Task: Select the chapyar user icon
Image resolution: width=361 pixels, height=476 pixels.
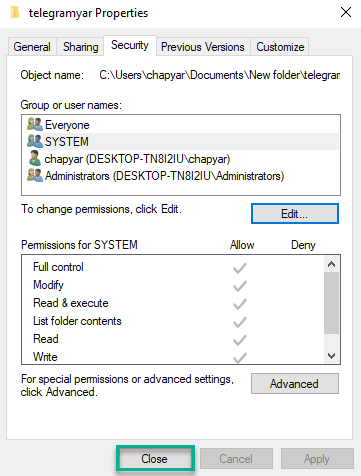Action: (x=35, y=158)
